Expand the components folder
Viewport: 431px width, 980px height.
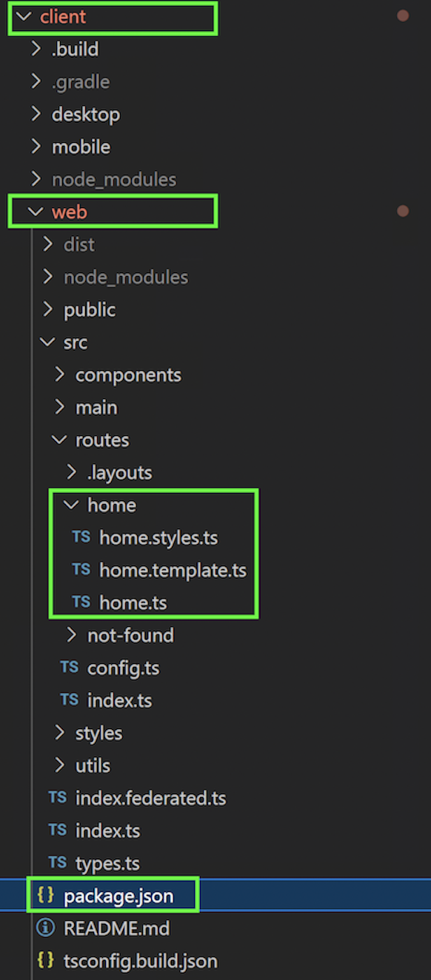pyautogui.click(x=59, y=375)
